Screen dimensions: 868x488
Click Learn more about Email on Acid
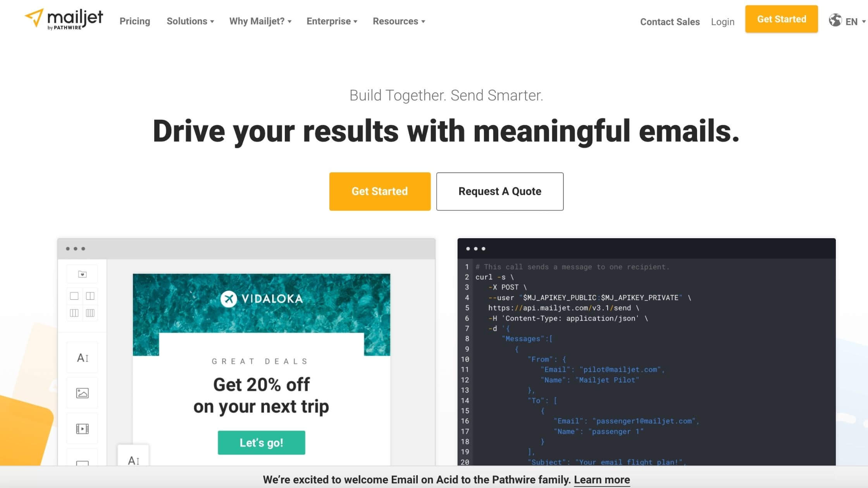point(601,479)
